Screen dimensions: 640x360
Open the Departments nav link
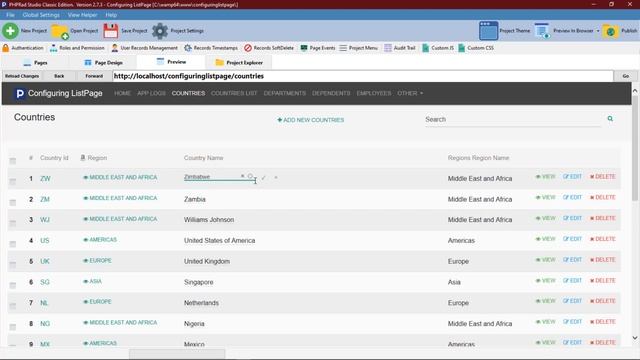(284, 93)
